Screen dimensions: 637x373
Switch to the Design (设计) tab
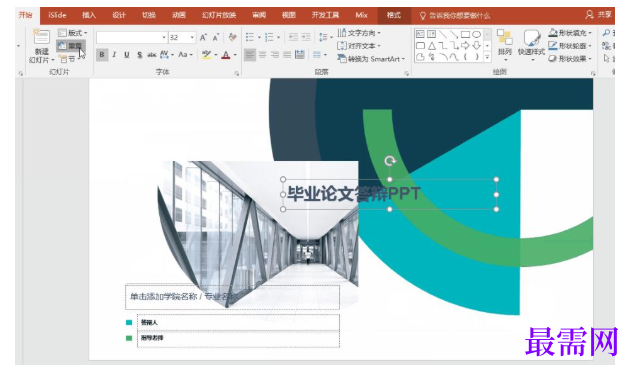pos(119,15)
